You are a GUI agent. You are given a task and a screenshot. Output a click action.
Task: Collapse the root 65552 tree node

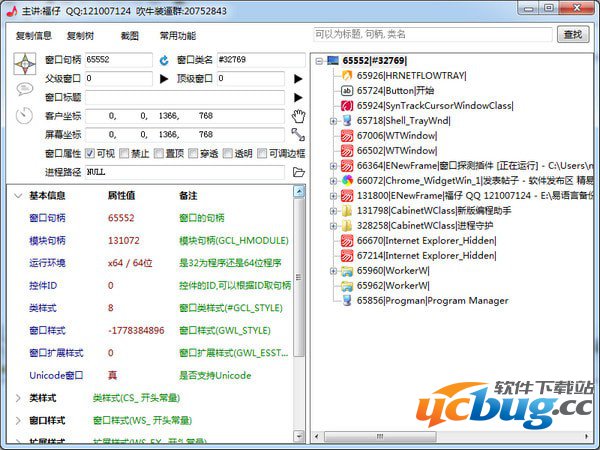(320, 61)
